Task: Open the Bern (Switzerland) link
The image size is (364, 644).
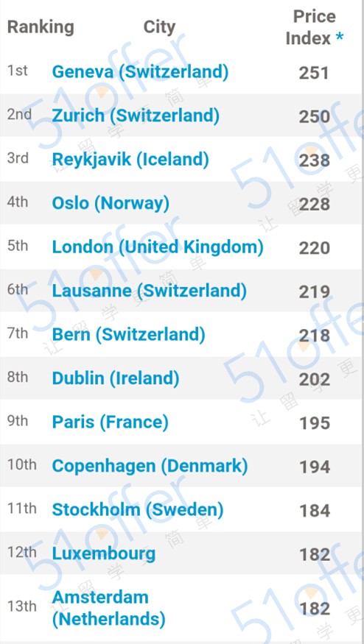Action: 129,334
